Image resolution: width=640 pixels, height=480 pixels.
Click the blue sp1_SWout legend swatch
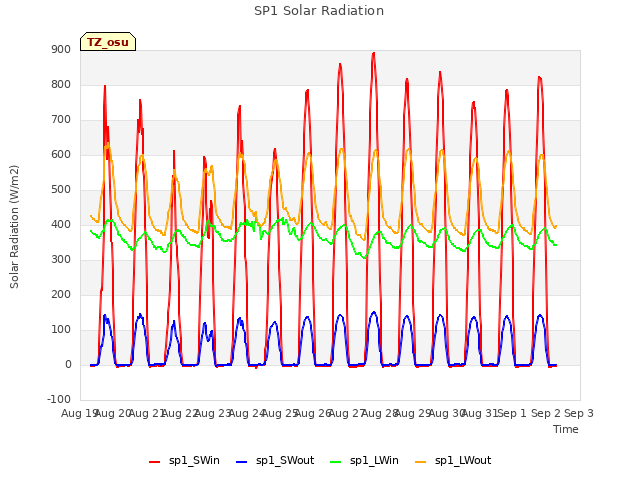(x=242, y=462)
